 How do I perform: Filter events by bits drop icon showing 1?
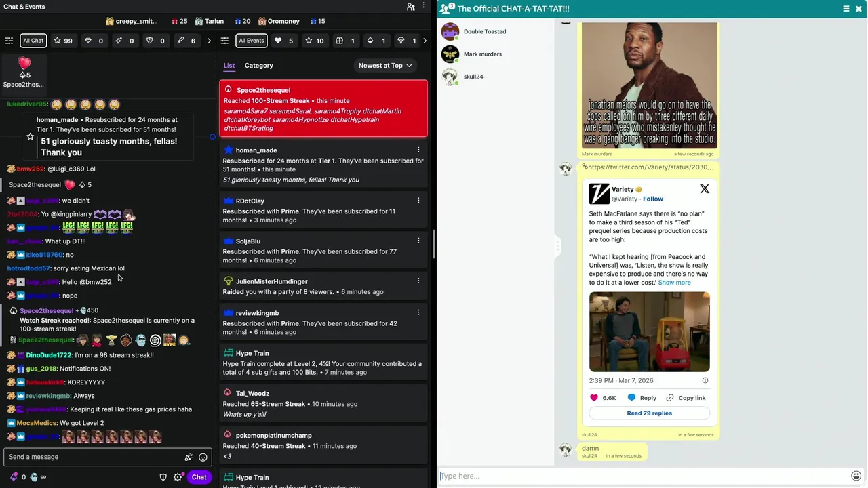click(x=376, y=41)
